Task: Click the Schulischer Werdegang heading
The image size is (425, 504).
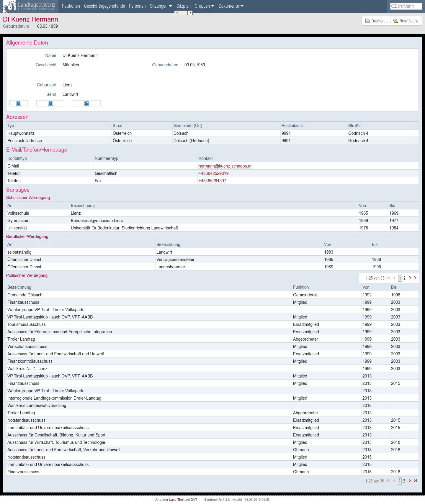Action: point(28,198)
